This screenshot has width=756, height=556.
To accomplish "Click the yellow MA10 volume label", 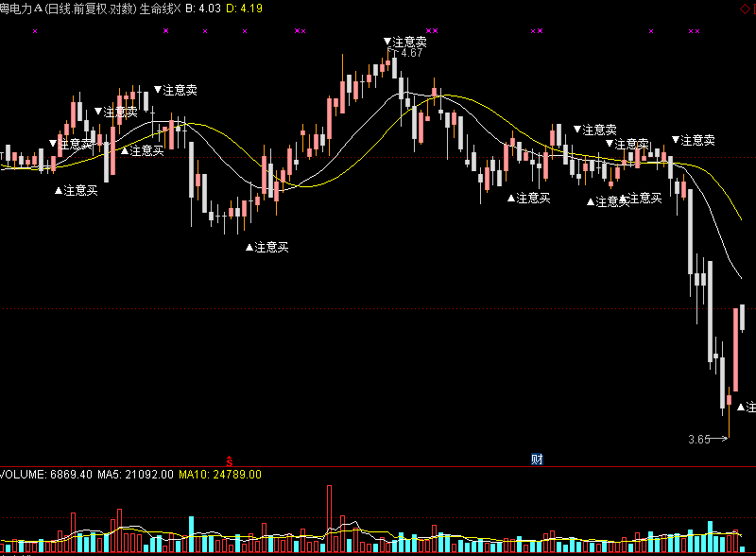I will (x=219, y=474).
